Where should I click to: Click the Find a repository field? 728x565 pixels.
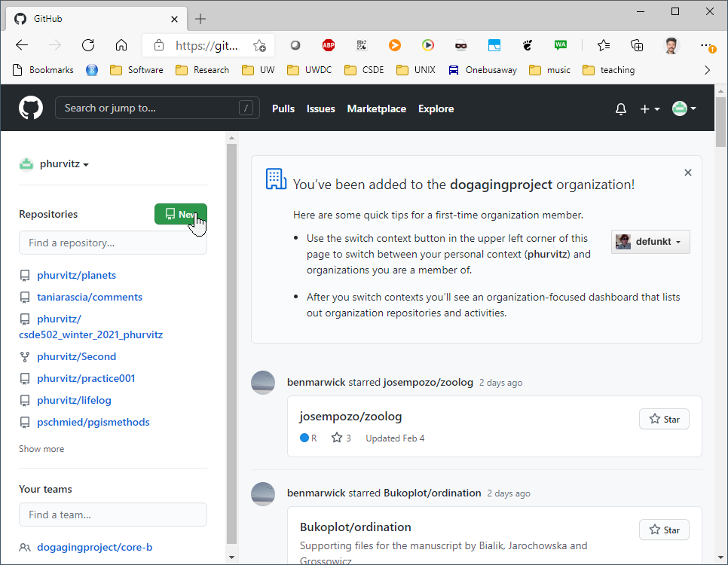point(113,243)
